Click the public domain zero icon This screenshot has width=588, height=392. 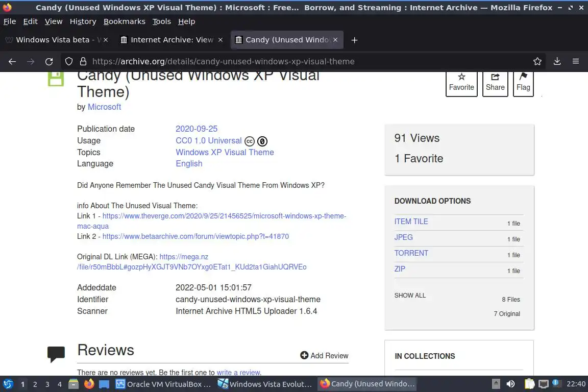pos(262,141)
